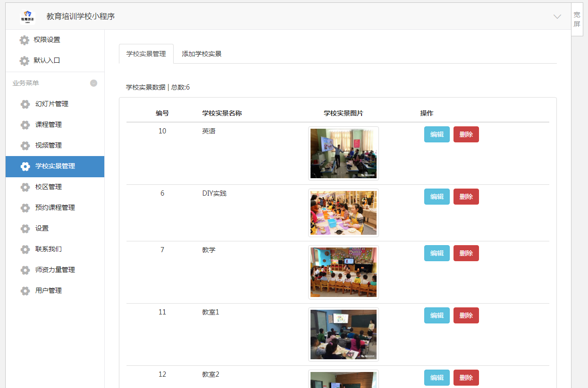Image resolution: width=588 pixels, height=388 pixels.
Task: Click the gear icon beside 权限设置
Action: [x=24, y=40]
